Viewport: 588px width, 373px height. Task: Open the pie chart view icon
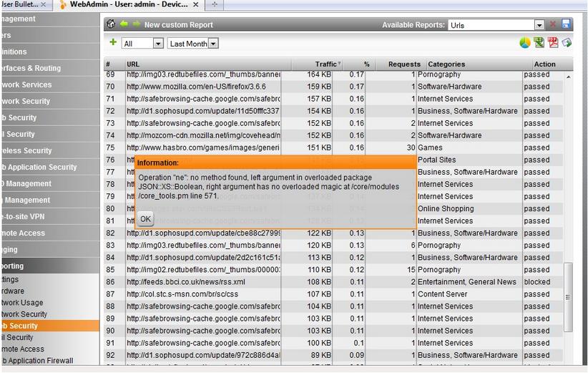525,43
